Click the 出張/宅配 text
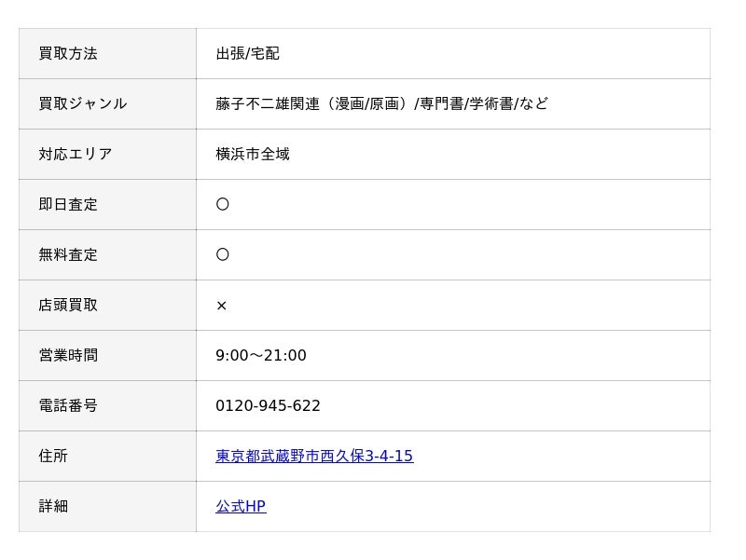The height and width of the screenshot is (560, 746). [x=247, y=54]
